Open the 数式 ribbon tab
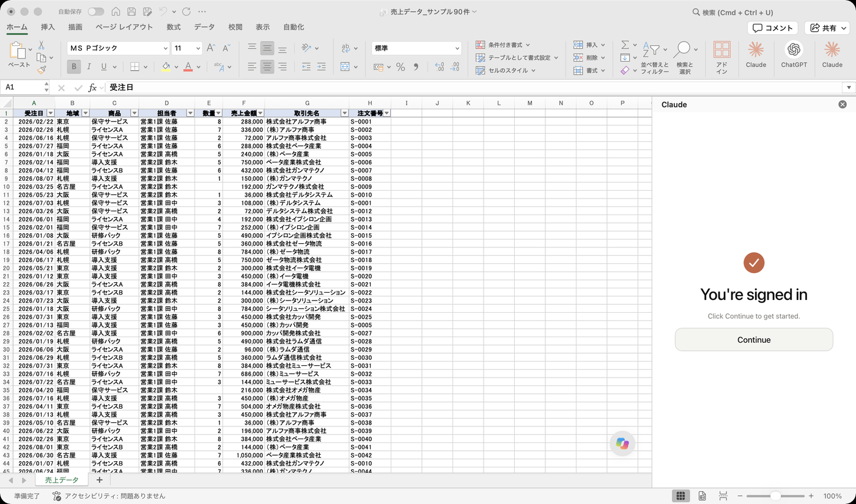Viewport: 856px width, 504px height. [x=174, y=27]
